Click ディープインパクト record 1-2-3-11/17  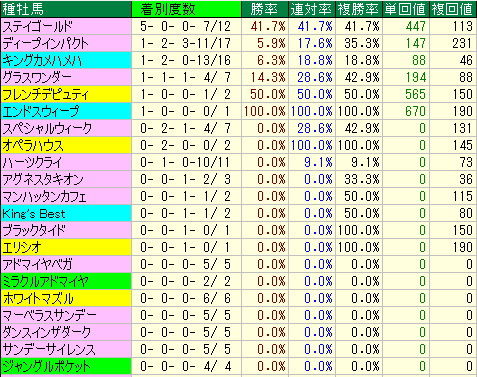pyautogui.click(x=185, y=43)
